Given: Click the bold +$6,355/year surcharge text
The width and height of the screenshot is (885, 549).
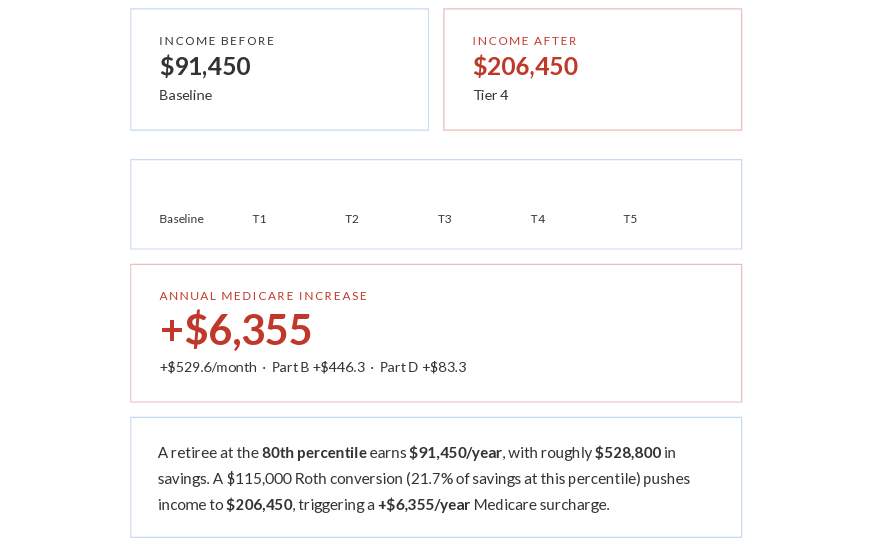Looking at the screenshot, I should [424, 504].
